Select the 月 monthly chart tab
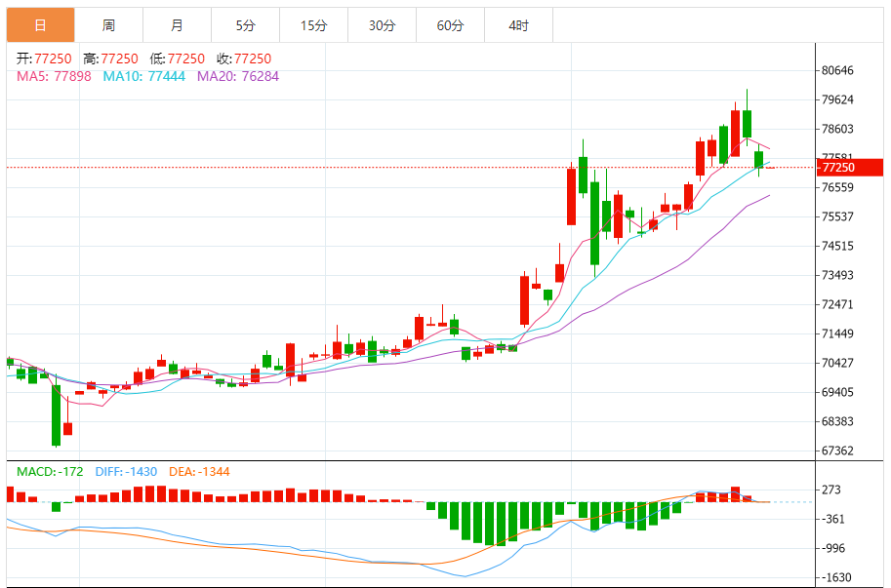This screenshot has height=588, width=891. (177, 25)
